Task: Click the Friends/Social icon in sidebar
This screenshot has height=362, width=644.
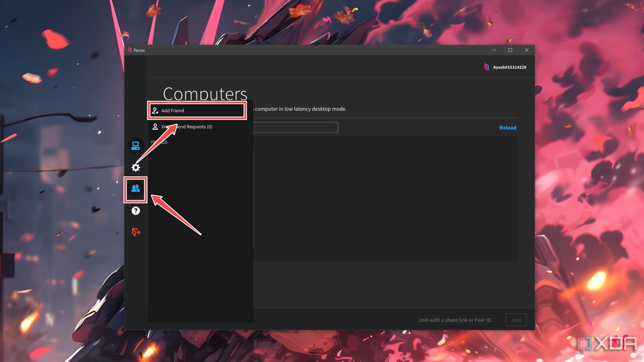Action: coord(135,189)
